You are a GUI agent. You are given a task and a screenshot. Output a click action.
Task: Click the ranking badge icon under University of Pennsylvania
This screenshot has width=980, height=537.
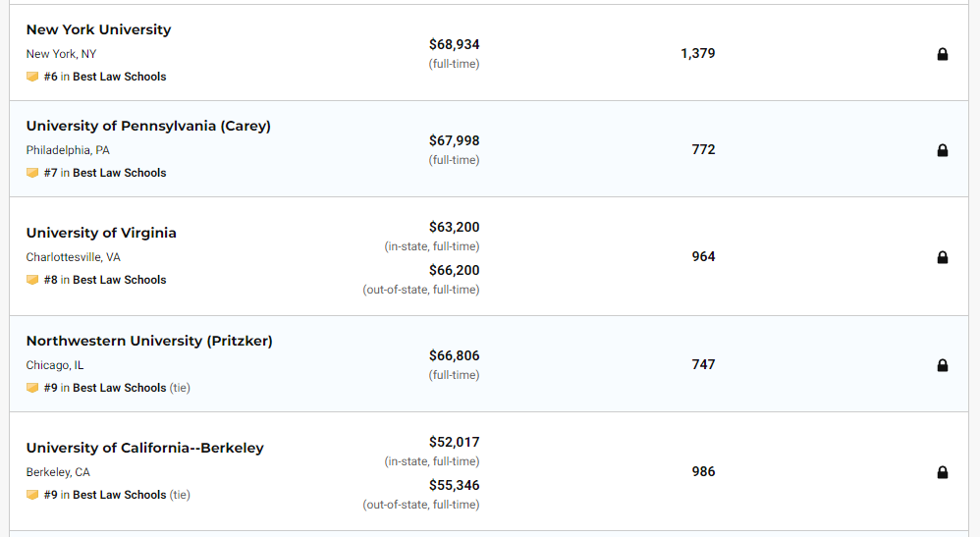tap(32, 173)
